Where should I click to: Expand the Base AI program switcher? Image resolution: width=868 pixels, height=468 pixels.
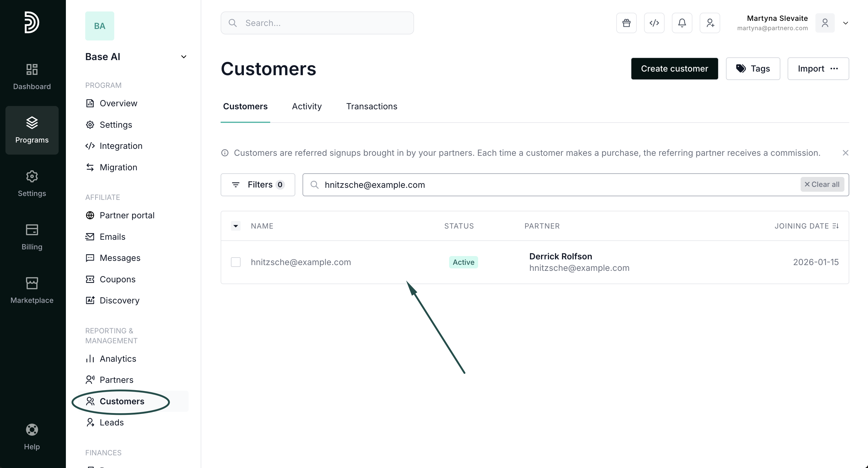tap(183, 56)
